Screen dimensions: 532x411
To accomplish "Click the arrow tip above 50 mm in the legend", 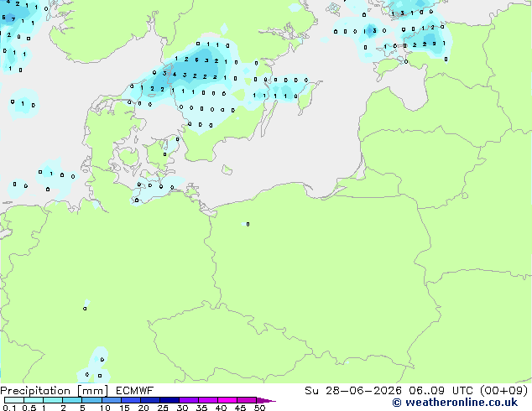I will coord(266,400).
